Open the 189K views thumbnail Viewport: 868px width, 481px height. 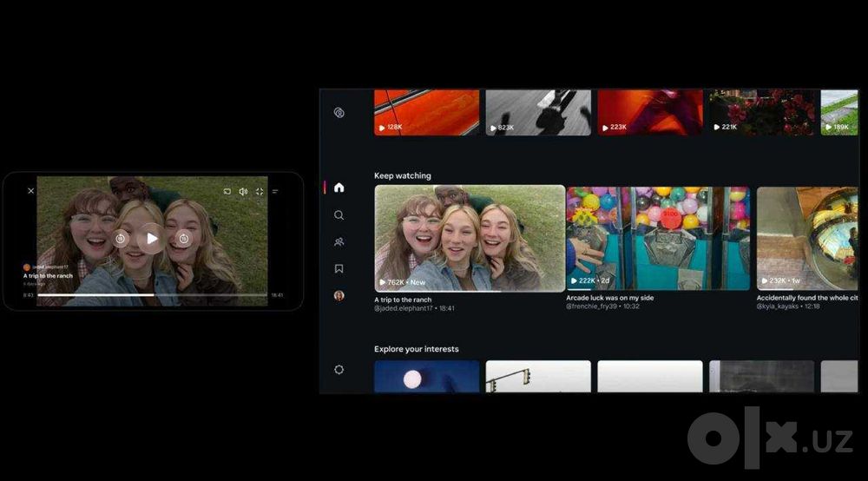[x=839, y=112]
